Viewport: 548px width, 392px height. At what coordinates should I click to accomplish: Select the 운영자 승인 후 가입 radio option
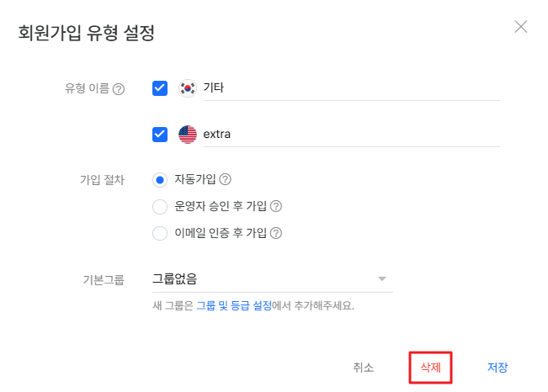(160, 206)
